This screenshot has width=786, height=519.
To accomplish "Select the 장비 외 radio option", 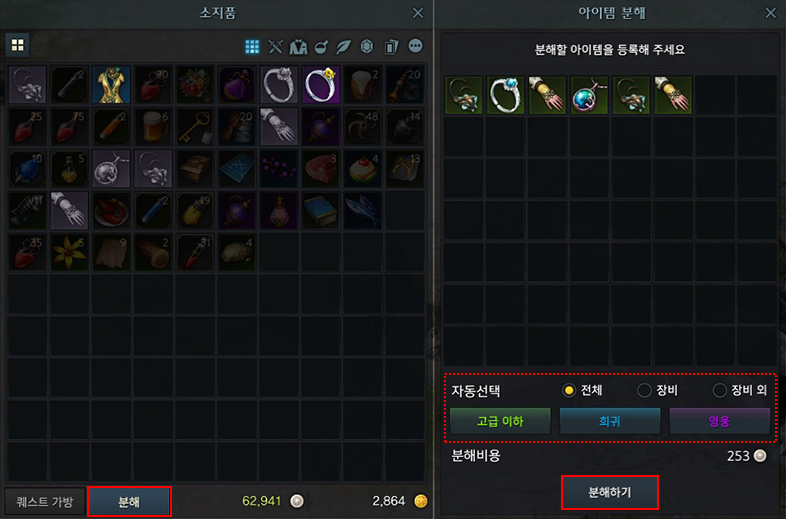I will tap(739, 390).
